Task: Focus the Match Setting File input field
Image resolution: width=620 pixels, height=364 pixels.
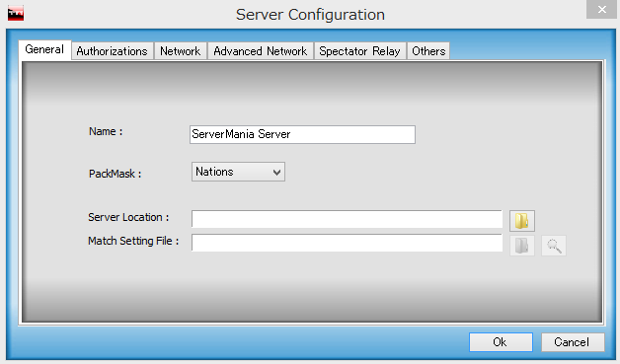Action: [347, 243]
